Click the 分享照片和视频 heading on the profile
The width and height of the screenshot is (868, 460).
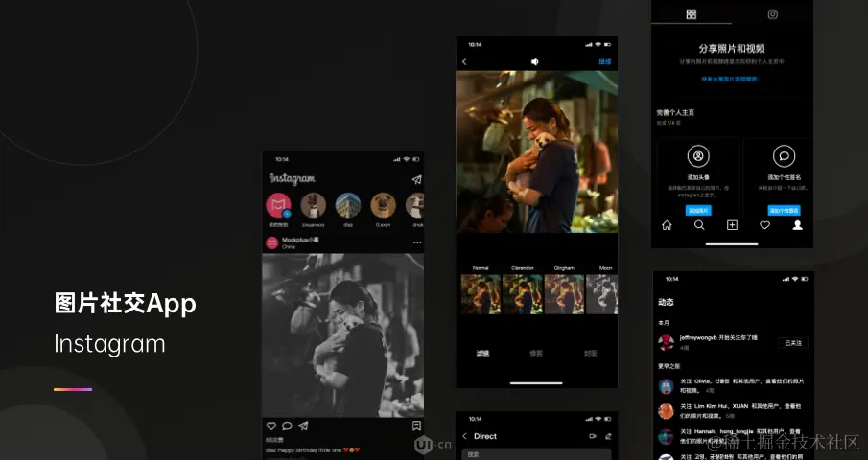[x=732, y=49]
